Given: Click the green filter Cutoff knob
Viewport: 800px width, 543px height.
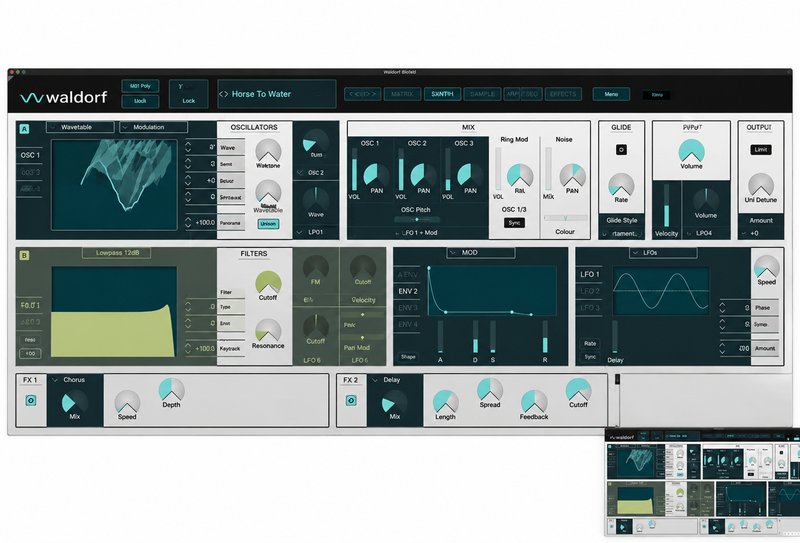Looking at the screenshot, I should click(268, 283).
